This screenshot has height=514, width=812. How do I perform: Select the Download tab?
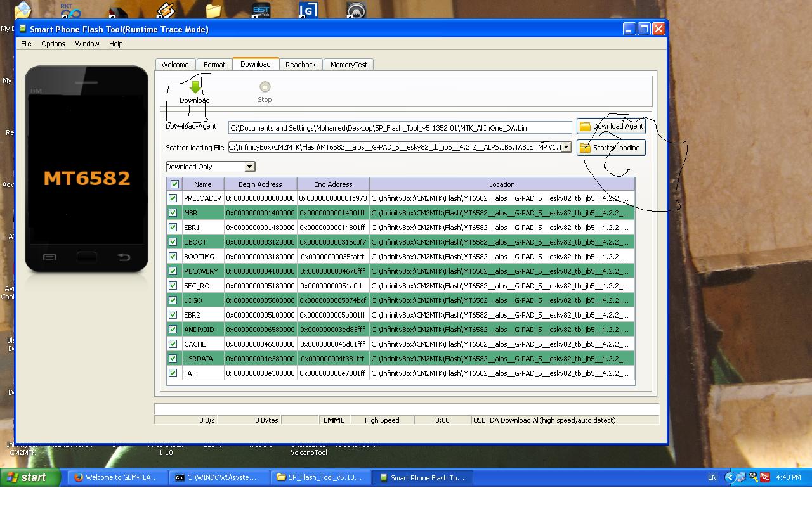[x=256, y=64]
